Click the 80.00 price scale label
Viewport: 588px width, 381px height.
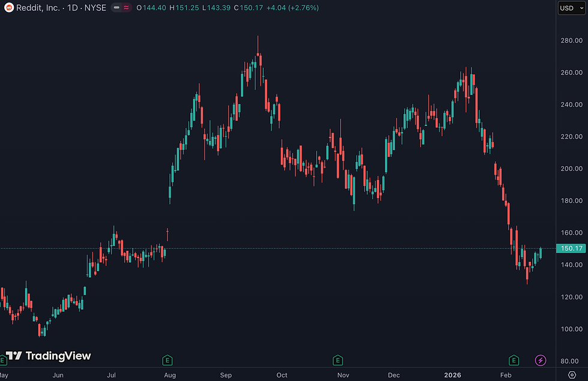(x=569, y=361)
